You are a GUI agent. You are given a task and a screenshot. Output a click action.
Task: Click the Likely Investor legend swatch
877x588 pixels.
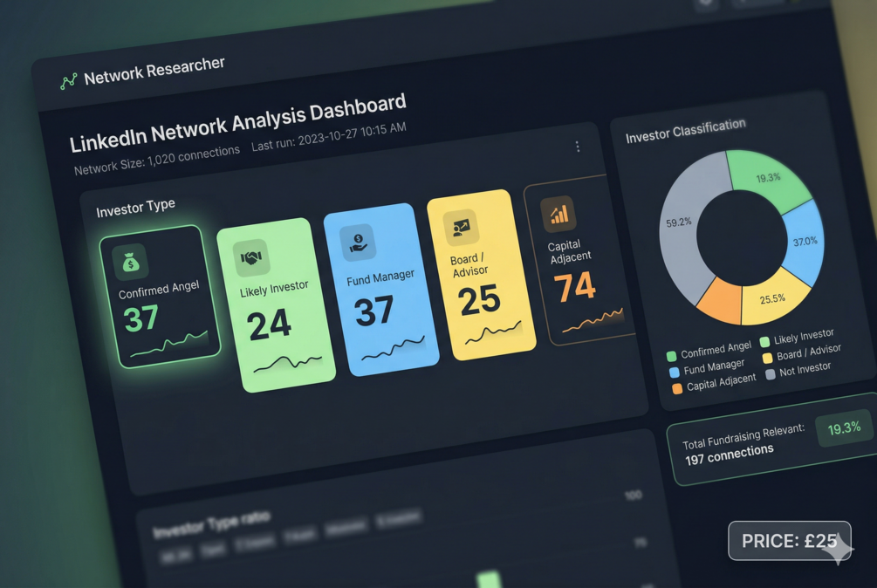click(x=764, y=341)
